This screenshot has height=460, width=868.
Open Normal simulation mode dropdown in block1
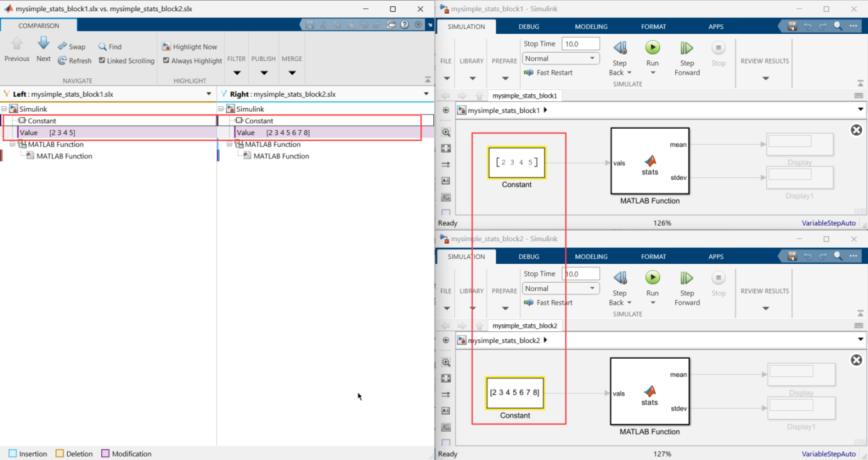tap(561, 58)
